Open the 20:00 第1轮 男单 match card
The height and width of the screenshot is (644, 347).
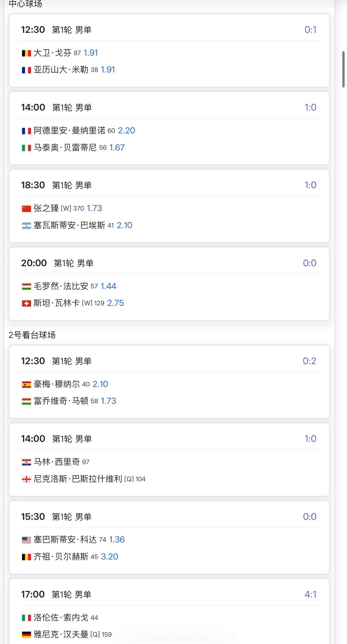pyautogui.click(x=169, y=284)
